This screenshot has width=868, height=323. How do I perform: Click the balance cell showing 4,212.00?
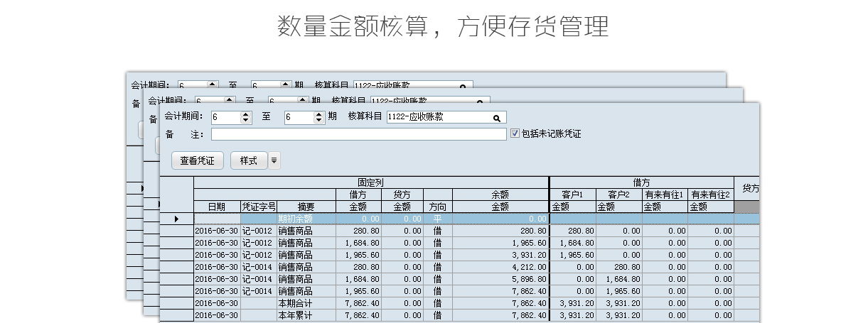point(500,267)
